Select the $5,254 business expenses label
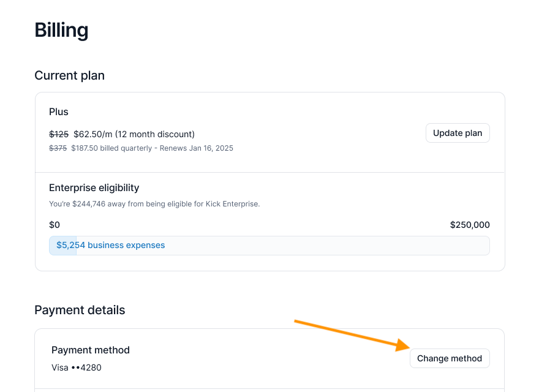 point(110,245)
